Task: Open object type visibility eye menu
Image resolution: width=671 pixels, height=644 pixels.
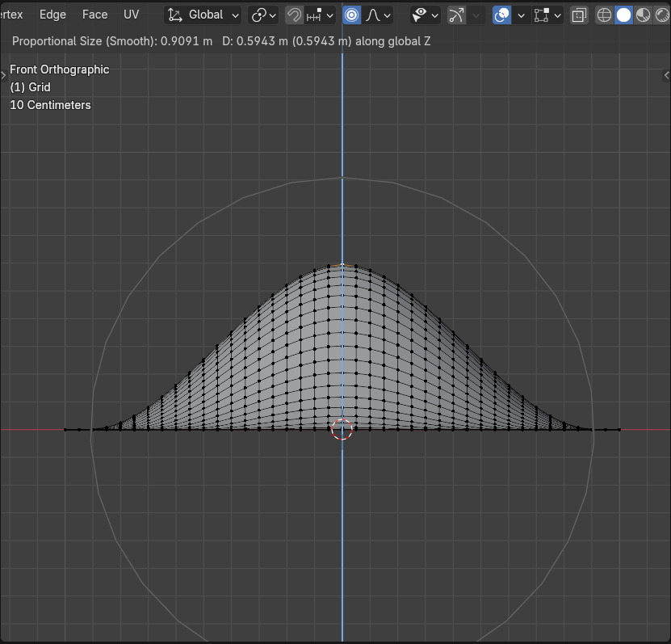Action: [x=425, y=15]
